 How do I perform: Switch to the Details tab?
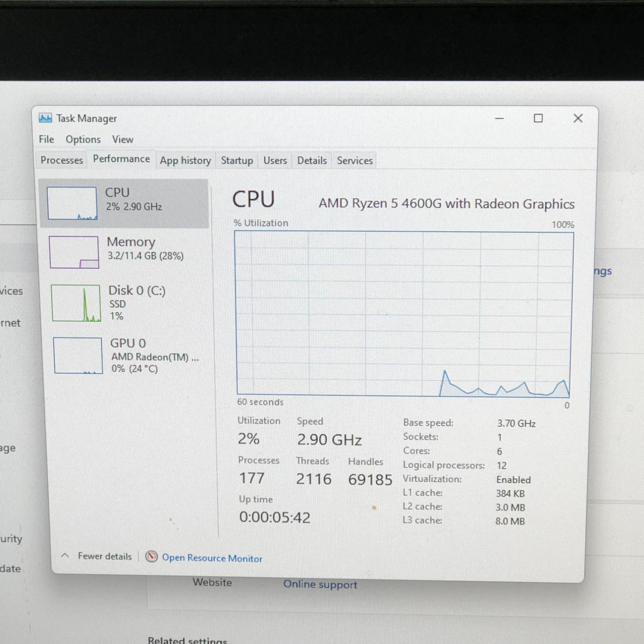click(x=312, y=160)
